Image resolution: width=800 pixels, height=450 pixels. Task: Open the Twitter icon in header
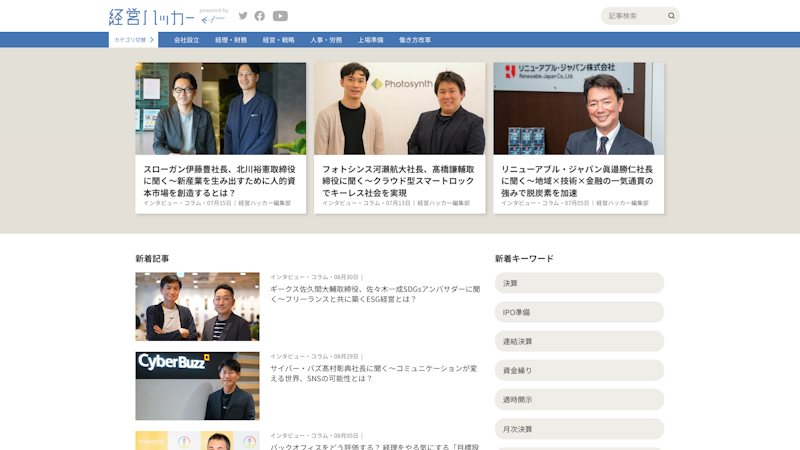coord(243,16)
